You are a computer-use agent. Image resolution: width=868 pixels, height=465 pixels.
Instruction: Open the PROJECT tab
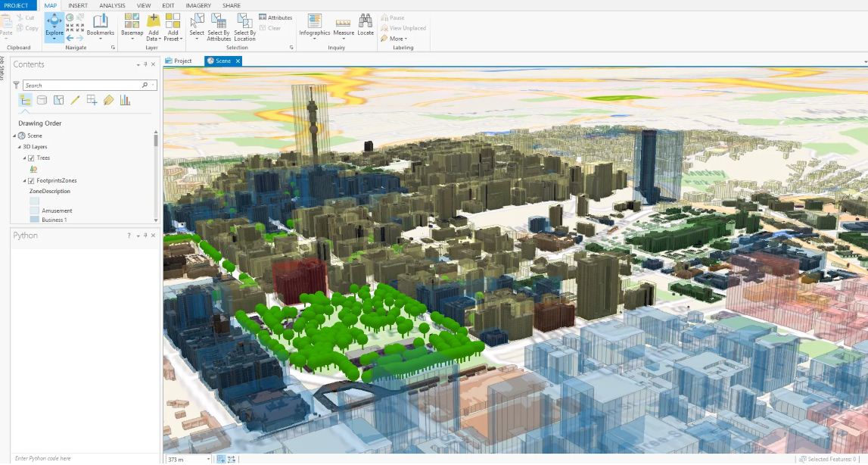pos(16,5)
